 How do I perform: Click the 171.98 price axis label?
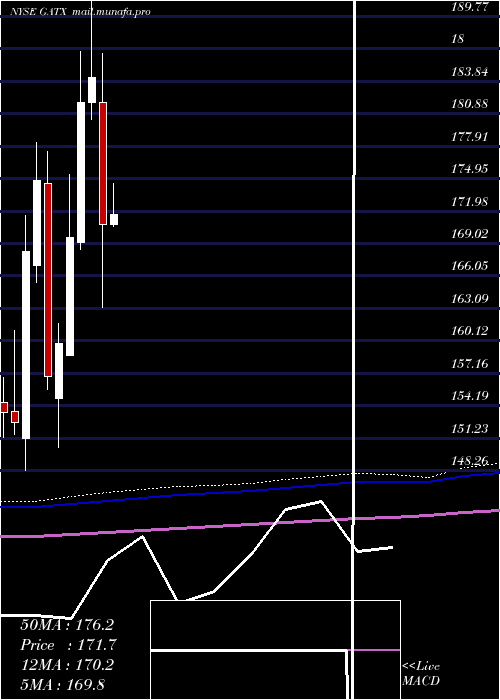pyautogui.click(x=470, y=202)
